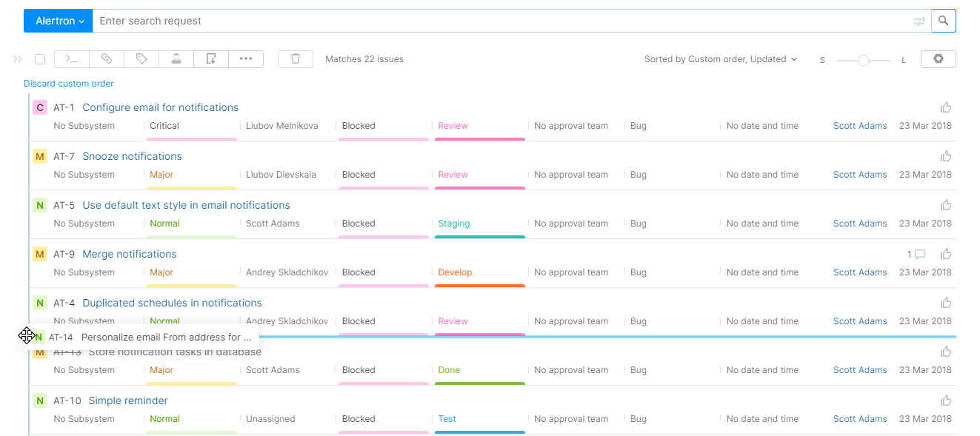
Task: Click the Discard custom order link
Action: [x=69, y=84]
